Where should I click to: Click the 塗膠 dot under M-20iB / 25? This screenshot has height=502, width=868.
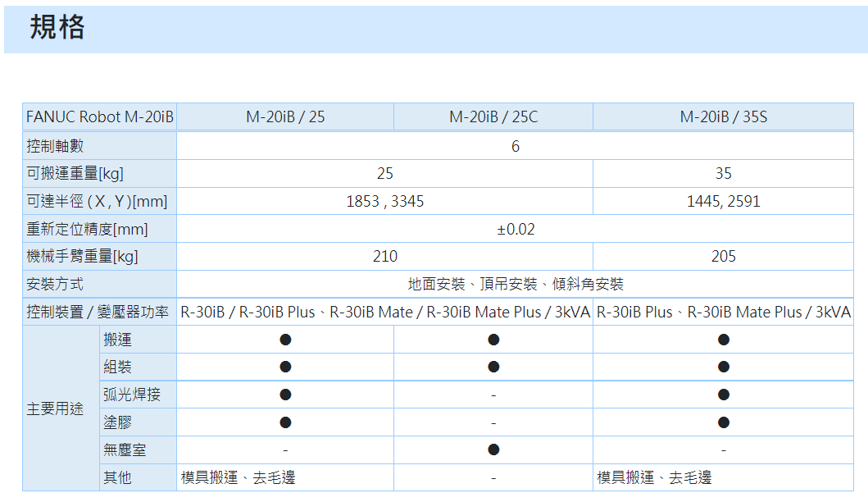[x=285, y=422]
